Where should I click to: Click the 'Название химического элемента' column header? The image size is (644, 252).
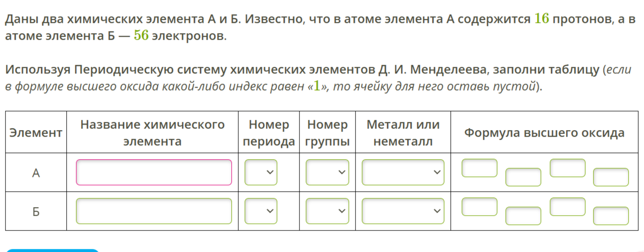coord(152,133)
